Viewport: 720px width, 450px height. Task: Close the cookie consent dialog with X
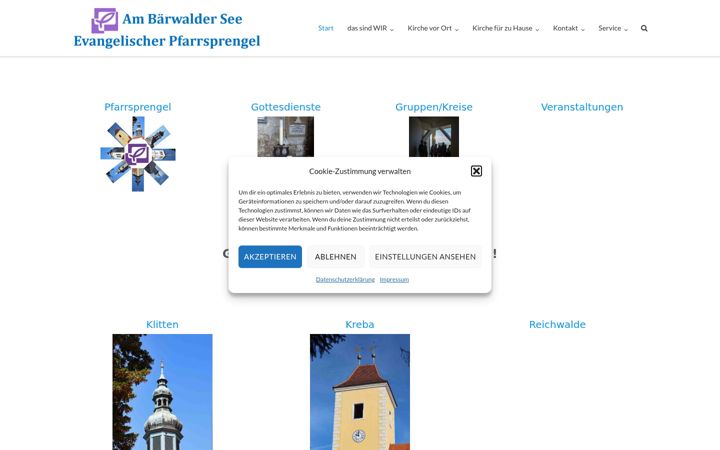(476, 171)
